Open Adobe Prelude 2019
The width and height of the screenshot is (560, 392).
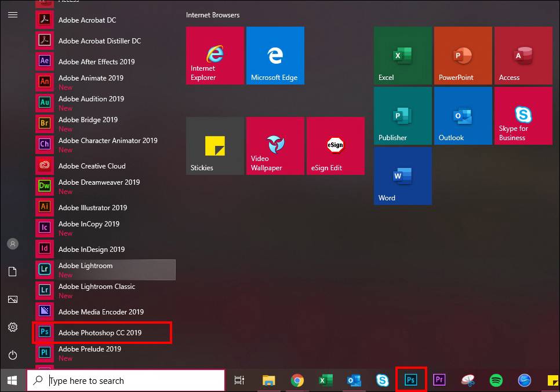106,353
